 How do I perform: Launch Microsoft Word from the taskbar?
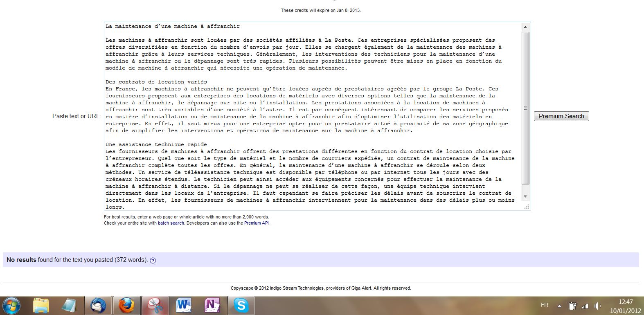(x=184, y=305)
